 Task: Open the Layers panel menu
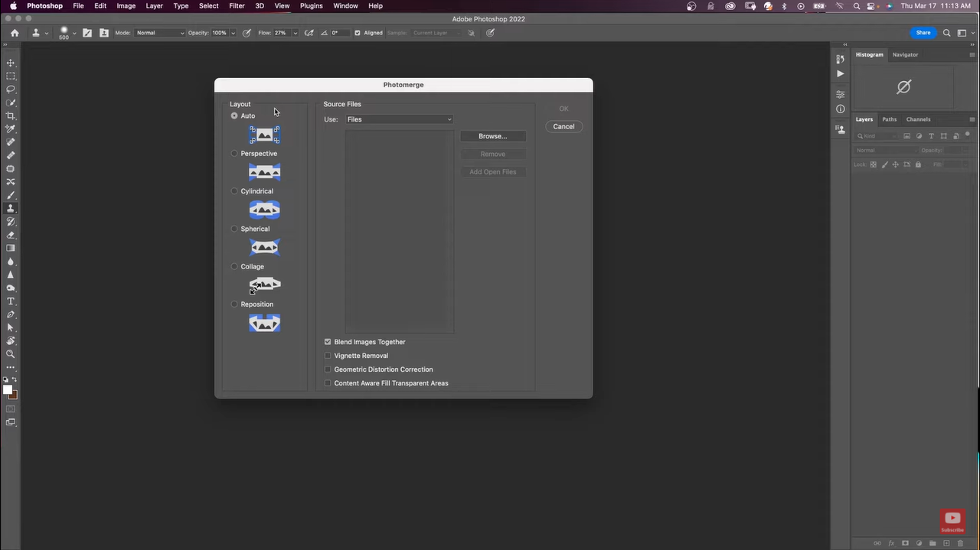[972, 119]
